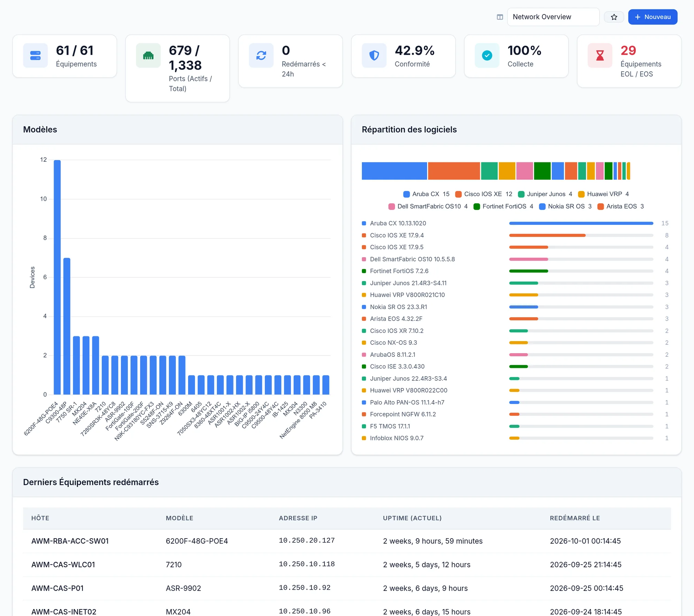Sort table by REDÉMARRÉ LE header
The width and height of the screenshot is (694, 616).
pos(575,518)
